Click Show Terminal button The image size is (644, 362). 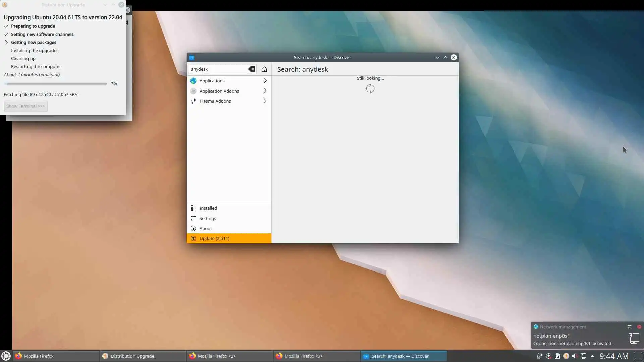[x=25, y=106]
